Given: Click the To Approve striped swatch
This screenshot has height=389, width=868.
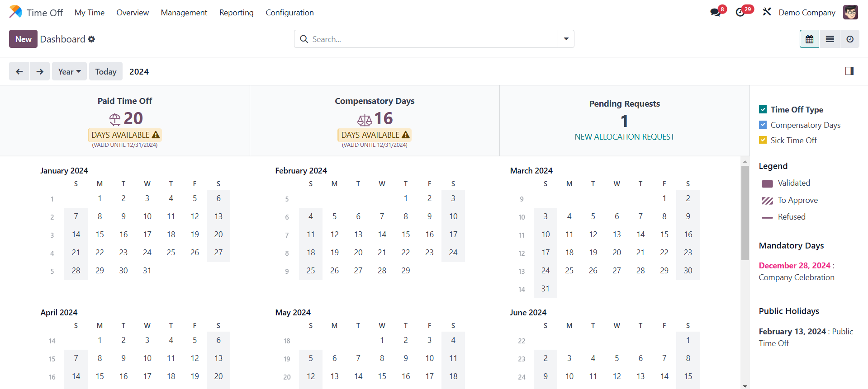Looking at the screenshot, I should 767,201.
